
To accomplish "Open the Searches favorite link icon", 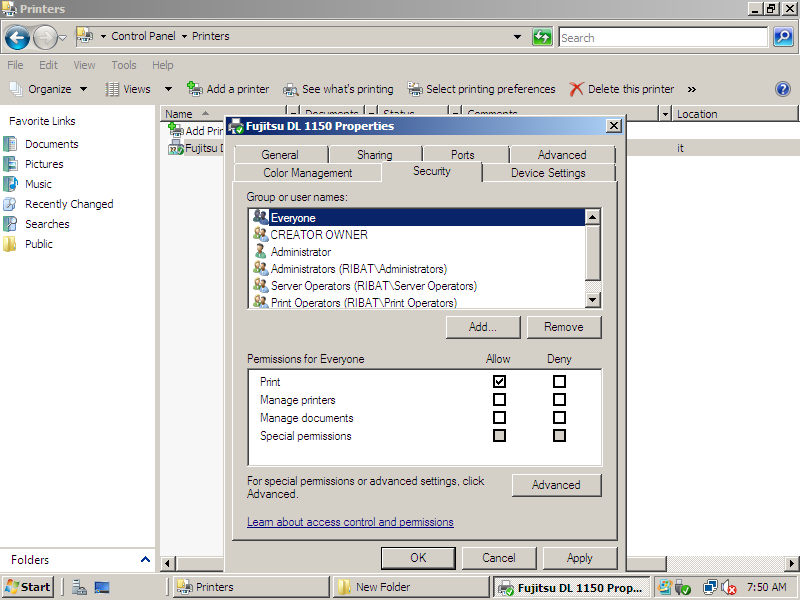I will point(10,223).
